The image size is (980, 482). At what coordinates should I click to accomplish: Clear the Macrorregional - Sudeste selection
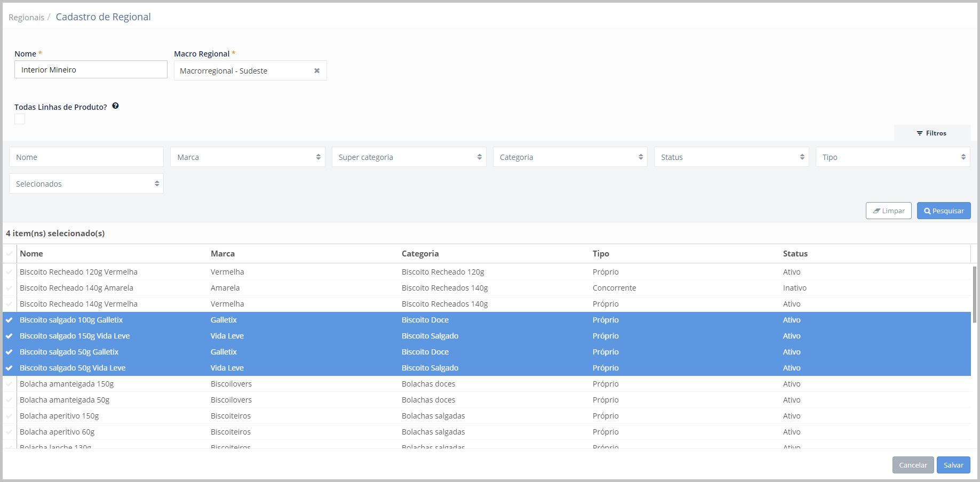tap(317, 70)
